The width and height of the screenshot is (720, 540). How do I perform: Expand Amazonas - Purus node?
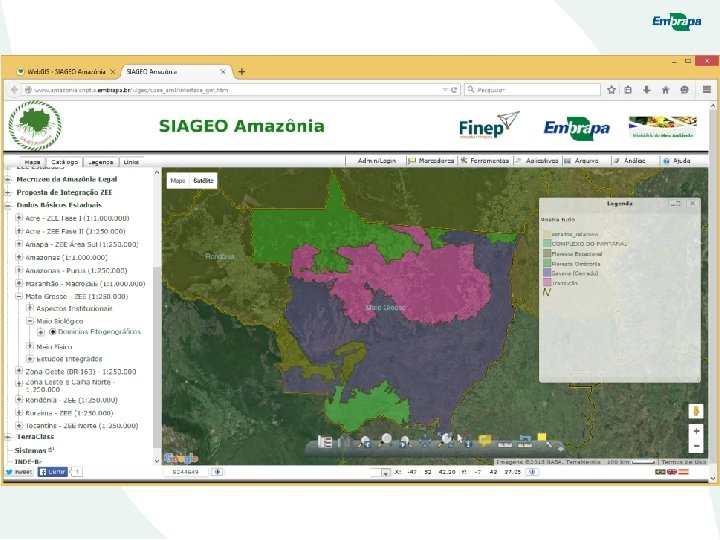19,270
